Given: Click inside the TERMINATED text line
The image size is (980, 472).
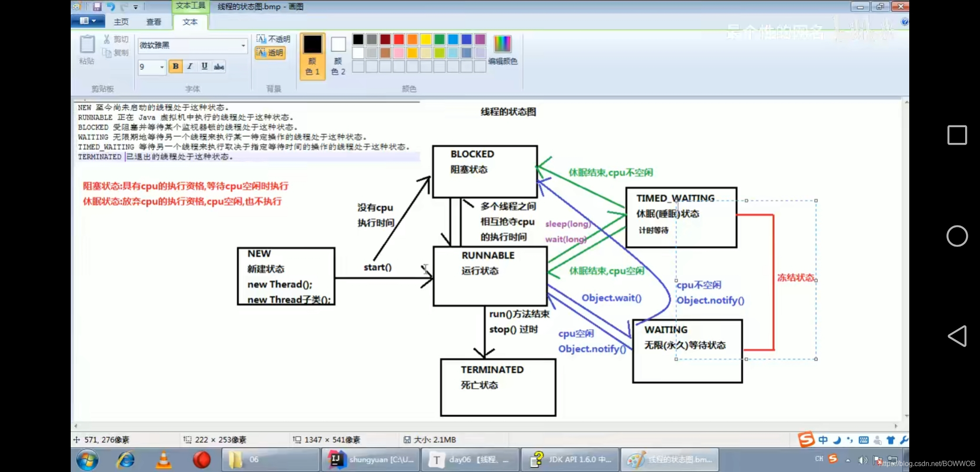Looking at the screenshot, I should pyautogui.click(x=155, y=157).
